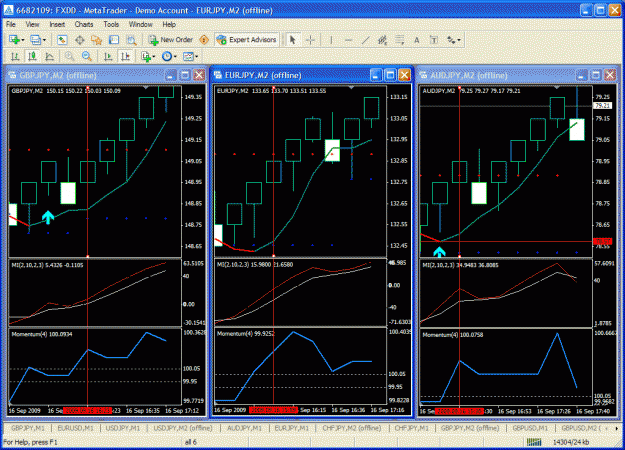Switch to the USDJPY,M2 (offline) tab
Screen dimensions: 625x450
click(x=183, y=428)
